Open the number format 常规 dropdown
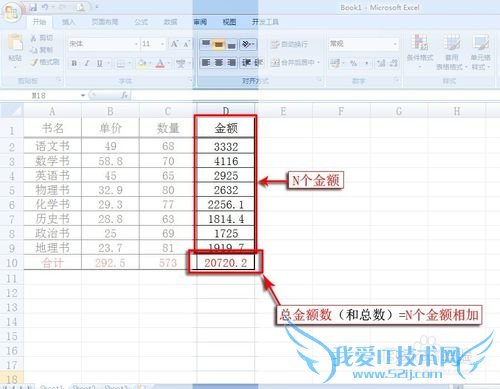The height and width of the screenshot is (389, 500). [x=395, y=44]
